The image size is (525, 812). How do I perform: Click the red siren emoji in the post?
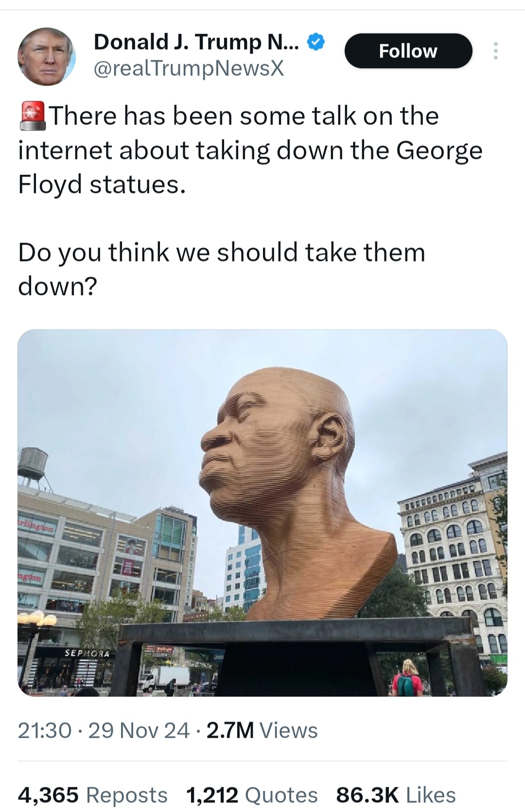tap(33, 116)
